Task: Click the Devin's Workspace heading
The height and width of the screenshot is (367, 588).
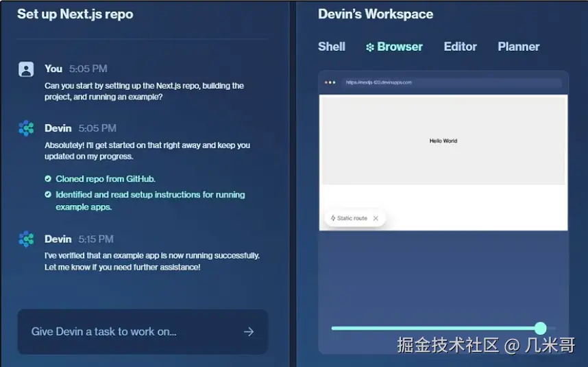Action: [376, 14]
